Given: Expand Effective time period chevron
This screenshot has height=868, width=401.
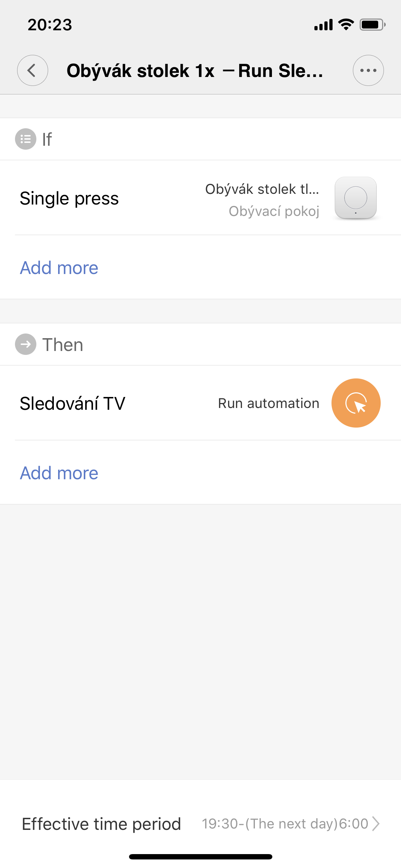Looking at the screenshot, I should tap(376, 823).
